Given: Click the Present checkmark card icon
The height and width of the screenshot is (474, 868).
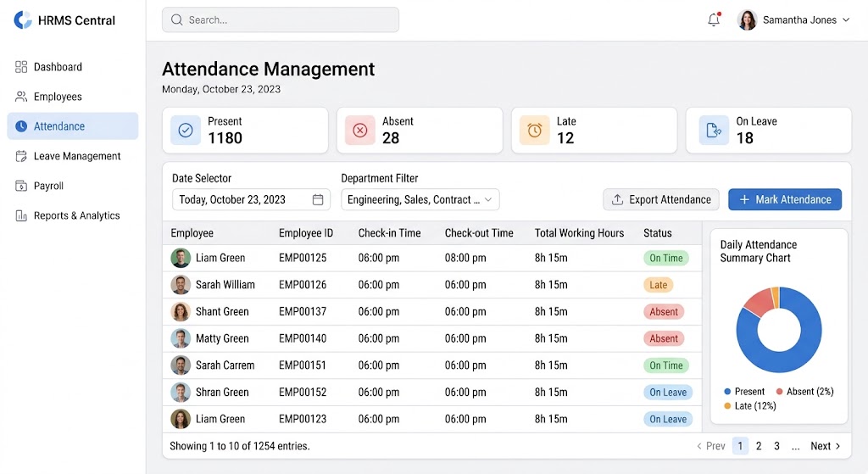Looking at the screenshot, I should [x=186, y=130].
